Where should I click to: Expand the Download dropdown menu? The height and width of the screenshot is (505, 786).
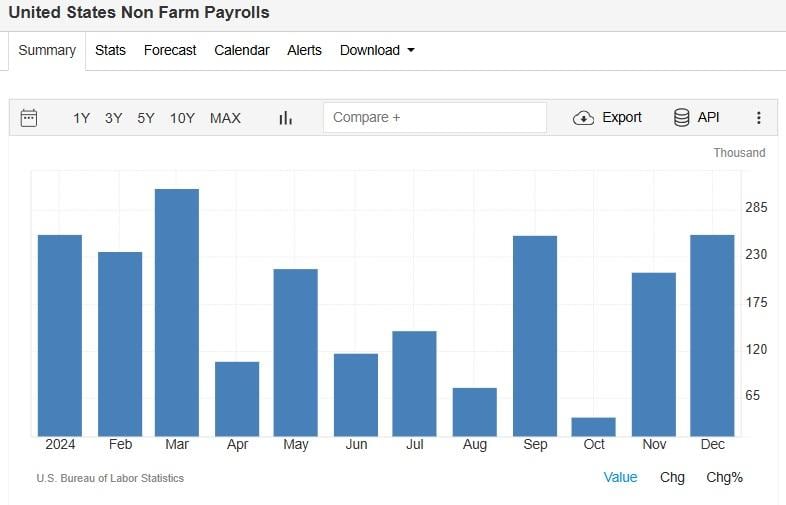click(377, 50)
